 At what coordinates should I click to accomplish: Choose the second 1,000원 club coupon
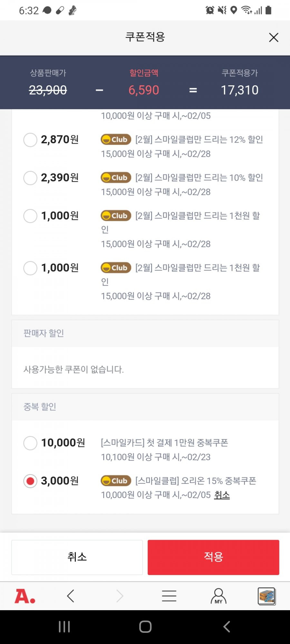tap(30, 268)
